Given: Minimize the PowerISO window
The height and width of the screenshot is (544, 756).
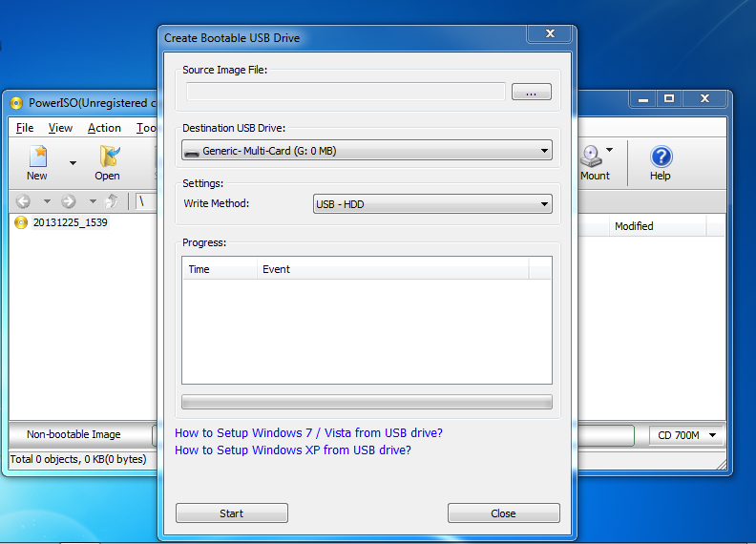Looking at the screenshot, I should click(x=643, y=99).
